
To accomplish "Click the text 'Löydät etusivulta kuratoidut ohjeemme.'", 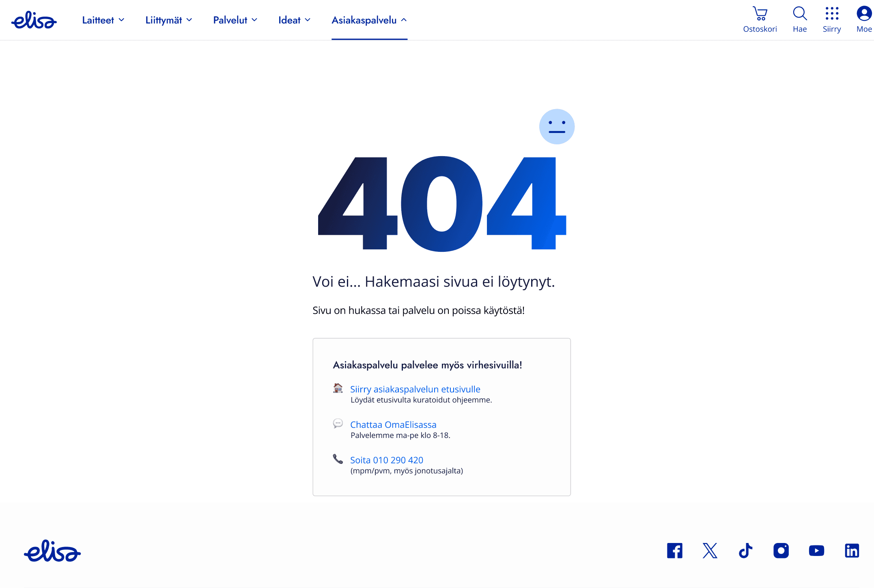I will pyautogui.click(x=421, y=400).
